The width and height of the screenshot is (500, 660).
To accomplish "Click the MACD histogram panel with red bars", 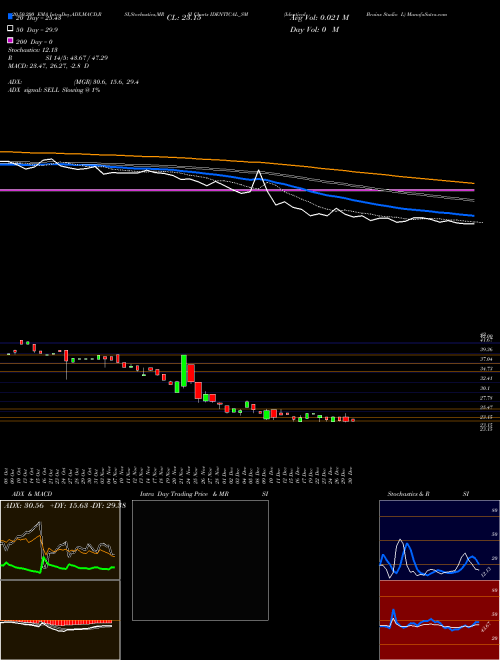I will pos(60,620).
